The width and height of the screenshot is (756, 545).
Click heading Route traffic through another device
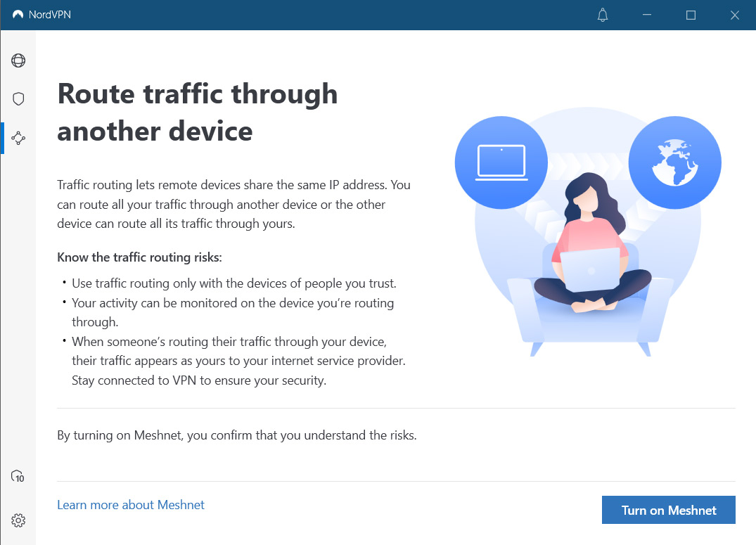pos(198,113)
